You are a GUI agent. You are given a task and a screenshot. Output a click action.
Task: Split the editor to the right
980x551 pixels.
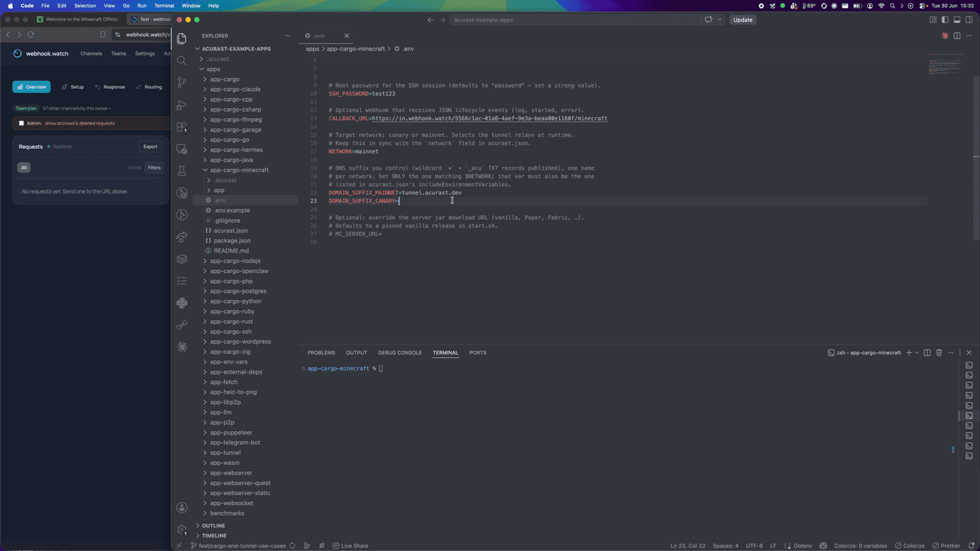(957, 36)
